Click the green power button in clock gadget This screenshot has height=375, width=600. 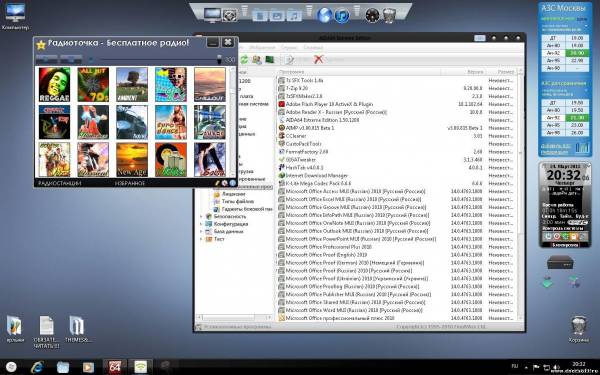point(548,237)
